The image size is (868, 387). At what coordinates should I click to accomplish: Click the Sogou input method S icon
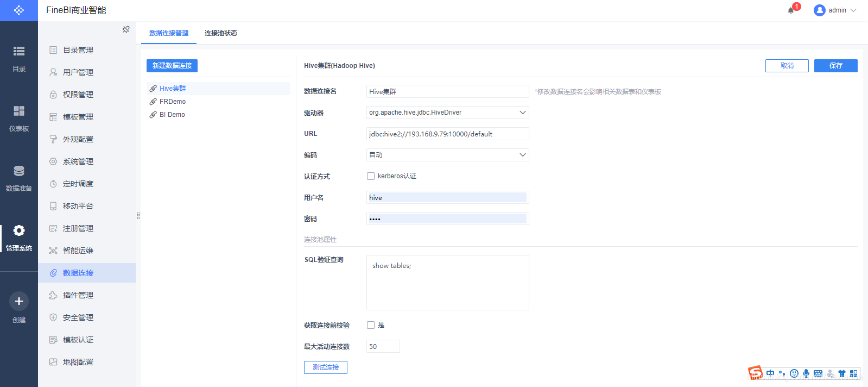pyautogui.click(x=755, y=373)
